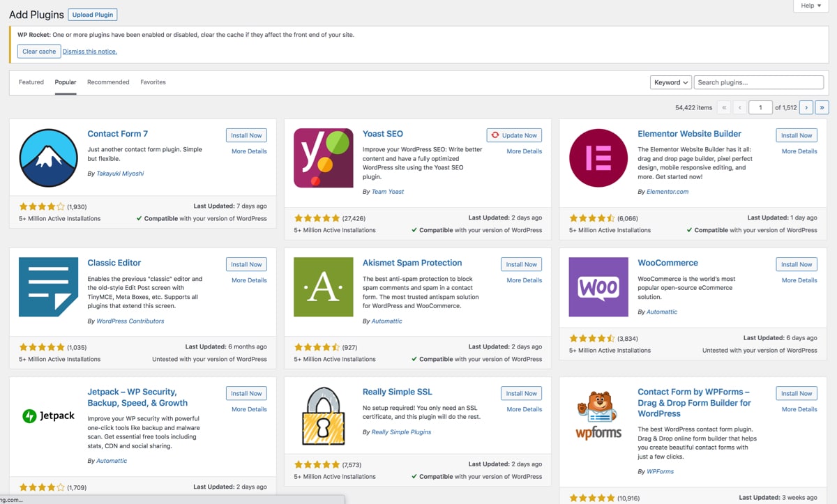Open the Recommended tab
The image size is (837, 504).
point(108,82)
